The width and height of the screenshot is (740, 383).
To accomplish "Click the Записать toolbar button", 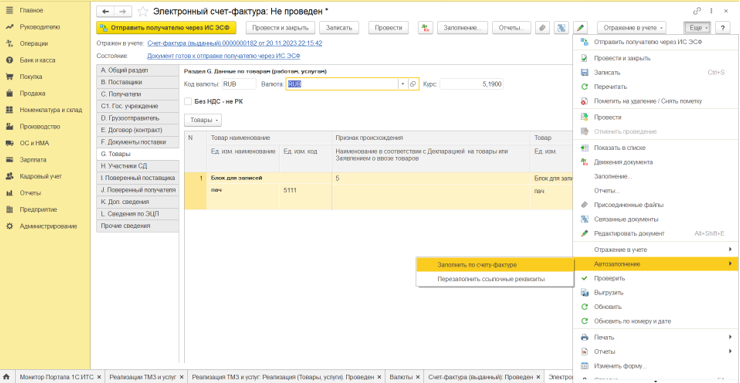I will [339, 28].
